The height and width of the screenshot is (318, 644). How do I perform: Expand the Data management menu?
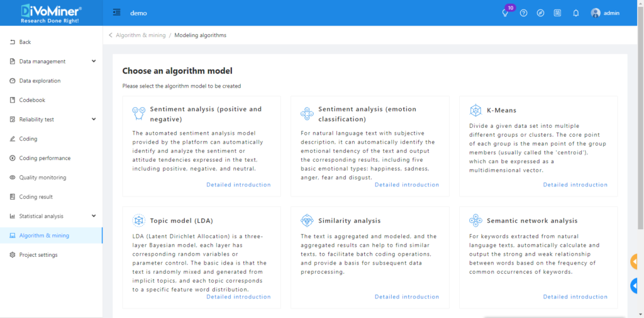coord(94,61)
